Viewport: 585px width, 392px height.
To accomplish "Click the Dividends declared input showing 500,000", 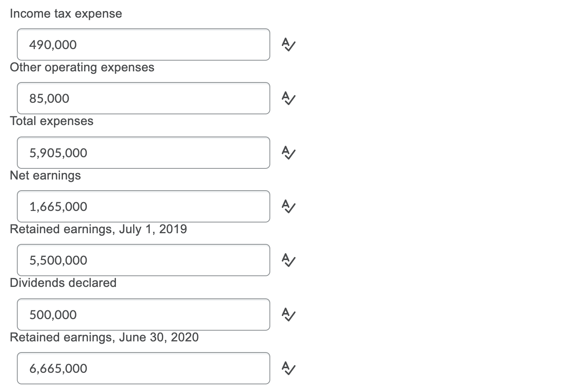I will tap(143, 315).
